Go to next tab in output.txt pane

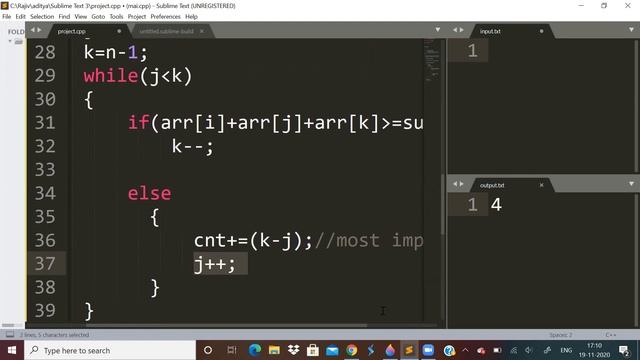click(x=462, y=184)
